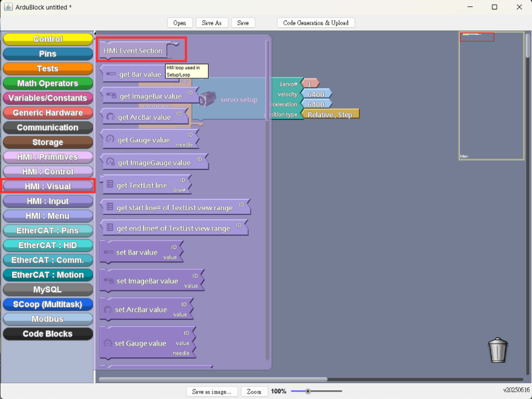Image resolution: width=532 pixels, height=399 pixels.
Task: Click the get ArcBar value block icon
Action: click(110, 117)
